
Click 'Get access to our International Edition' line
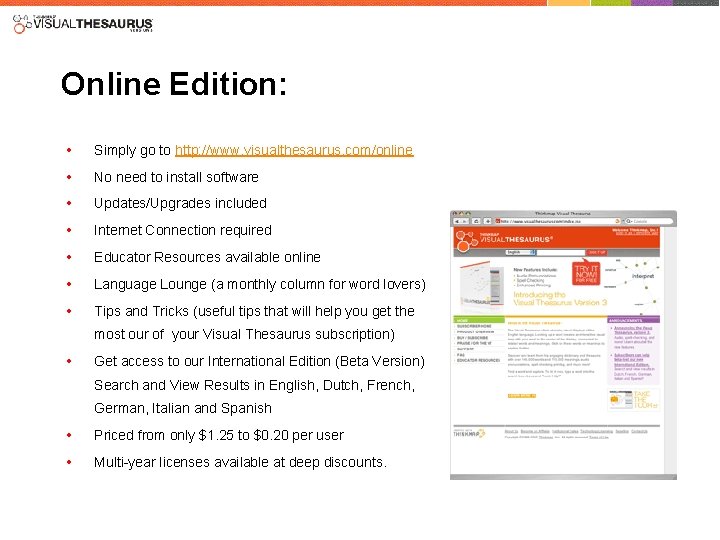[x=259, y=361]
